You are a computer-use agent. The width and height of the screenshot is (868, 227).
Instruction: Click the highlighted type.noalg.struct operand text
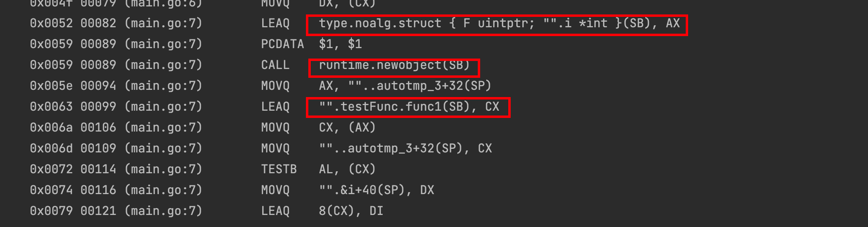coord(499,23)
